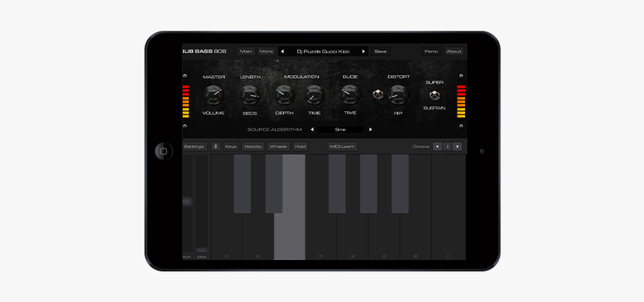Play the F#0 black key
Viewport: 644px width, 302px height.
[x=337, y=184]
